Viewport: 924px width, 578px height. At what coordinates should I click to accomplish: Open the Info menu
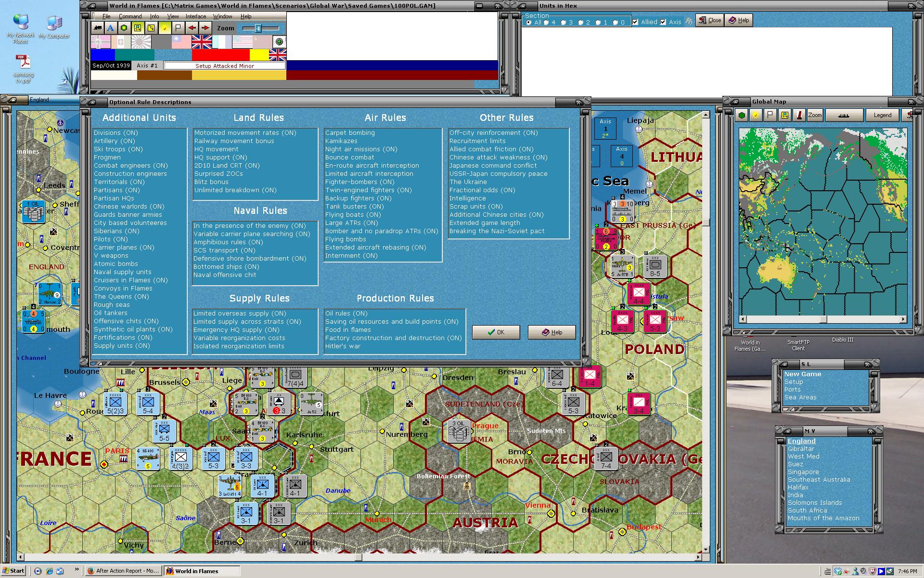[x=154, y=16]
